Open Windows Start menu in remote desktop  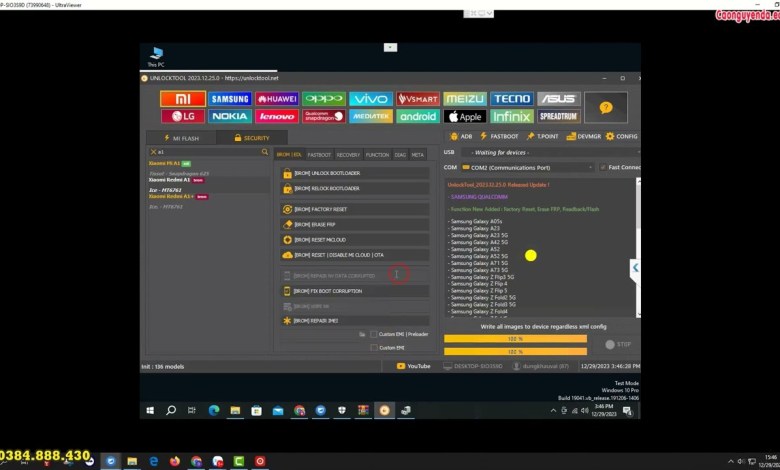(150, 410)
